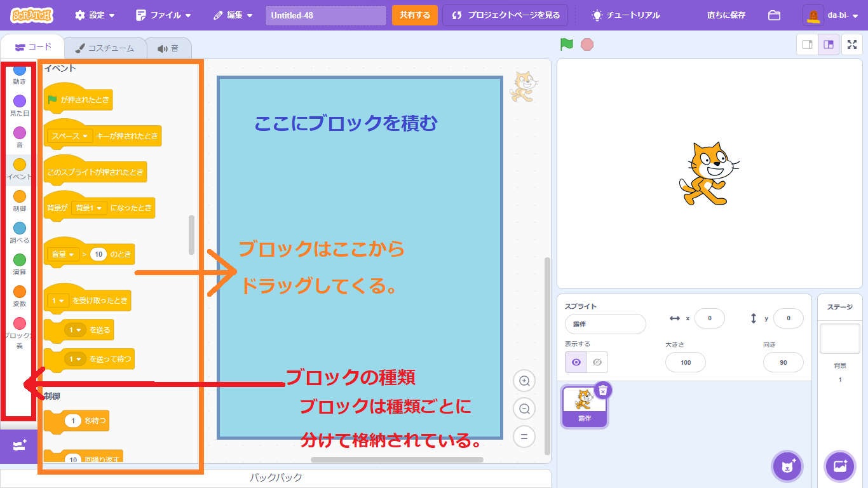The width and height of the screenshot is (868, 488).
Task: Click the 共有する share button
Action: pos(414,15)
